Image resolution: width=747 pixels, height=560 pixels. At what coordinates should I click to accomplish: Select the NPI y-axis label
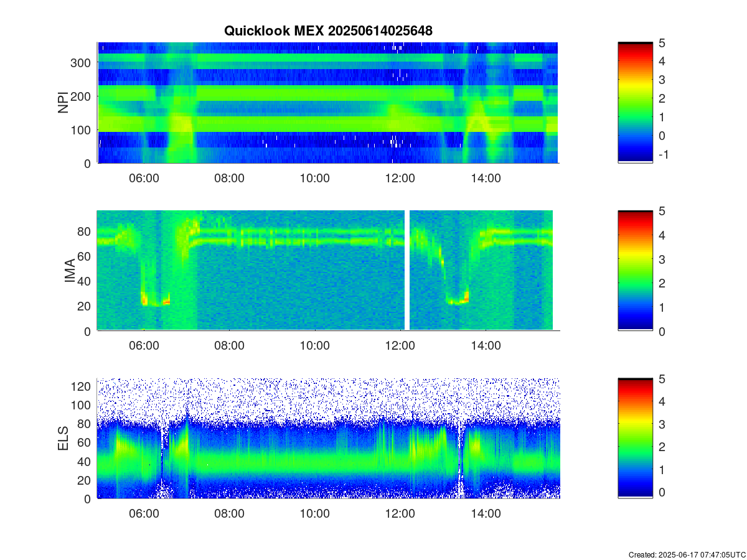coord(63,103)
